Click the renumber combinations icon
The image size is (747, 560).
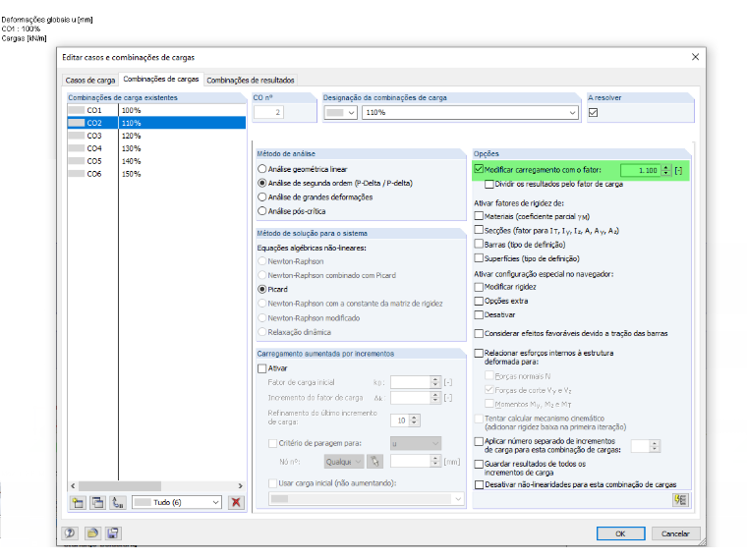[118, 502]
